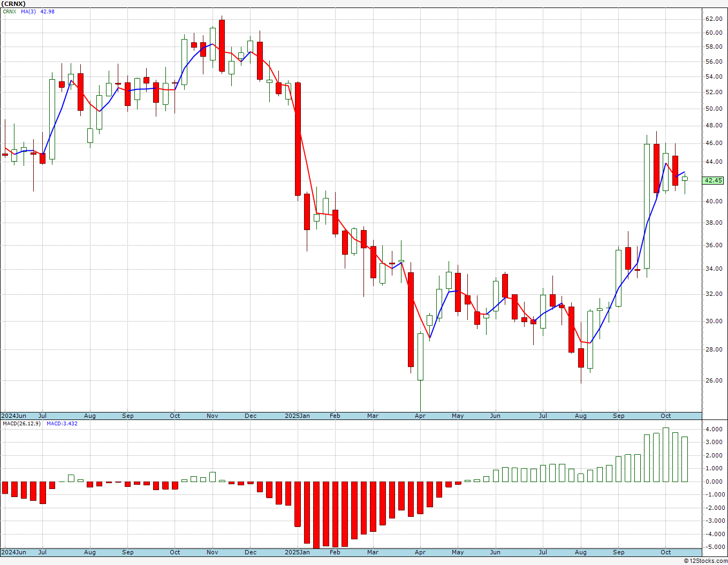Select May on the price chart time axis
Screen dimensions: 728x565
(x=458, y=416)
